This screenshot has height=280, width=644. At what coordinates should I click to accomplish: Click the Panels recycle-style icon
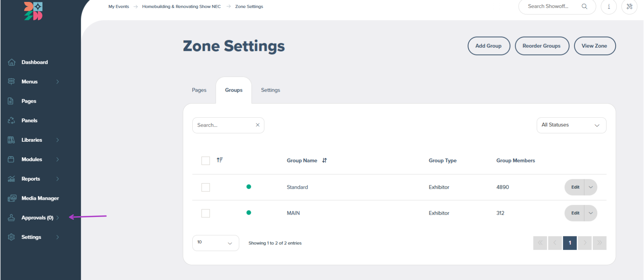(x=11, y=120)
